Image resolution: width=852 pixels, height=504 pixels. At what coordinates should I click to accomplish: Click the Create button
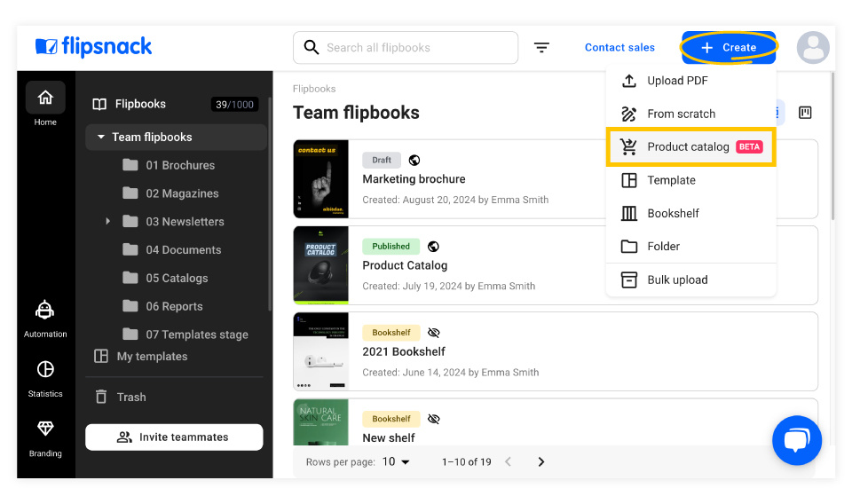tap(729, 48)
